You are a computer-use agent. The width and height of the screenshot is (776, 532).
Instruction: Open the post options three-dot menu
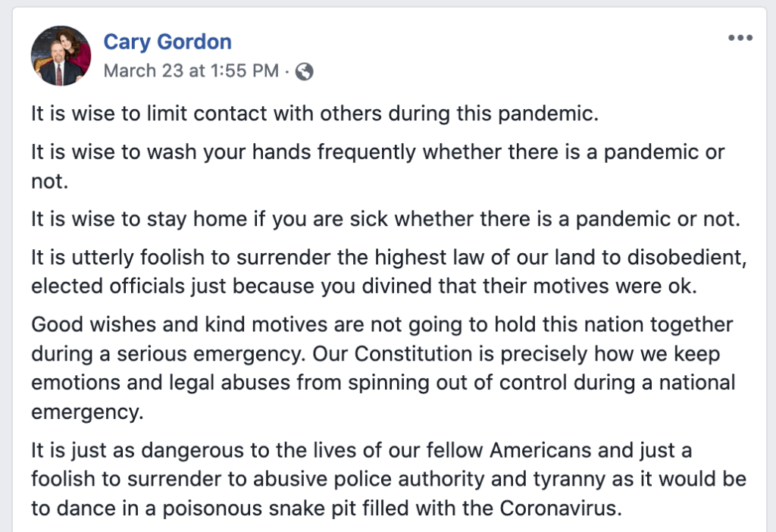point(740,39)
